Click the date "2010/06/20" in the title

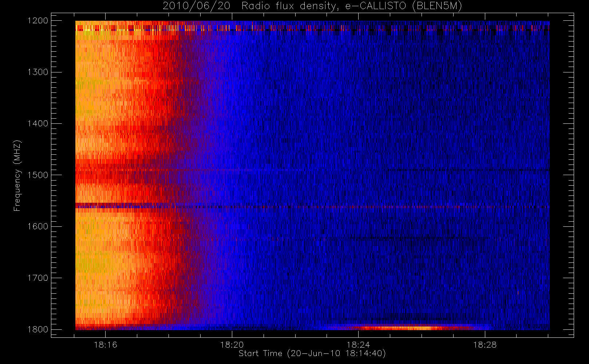[196, 6]
